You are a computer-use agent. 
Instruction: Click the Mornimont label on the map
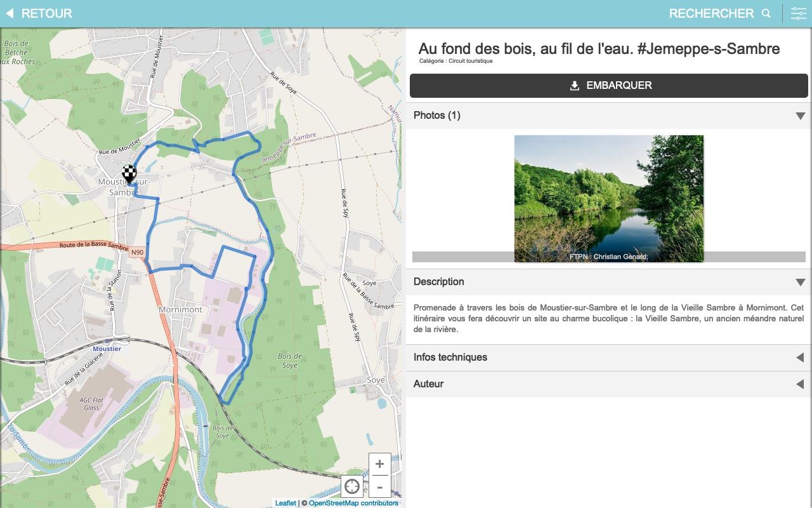click(x=180, y=310)
